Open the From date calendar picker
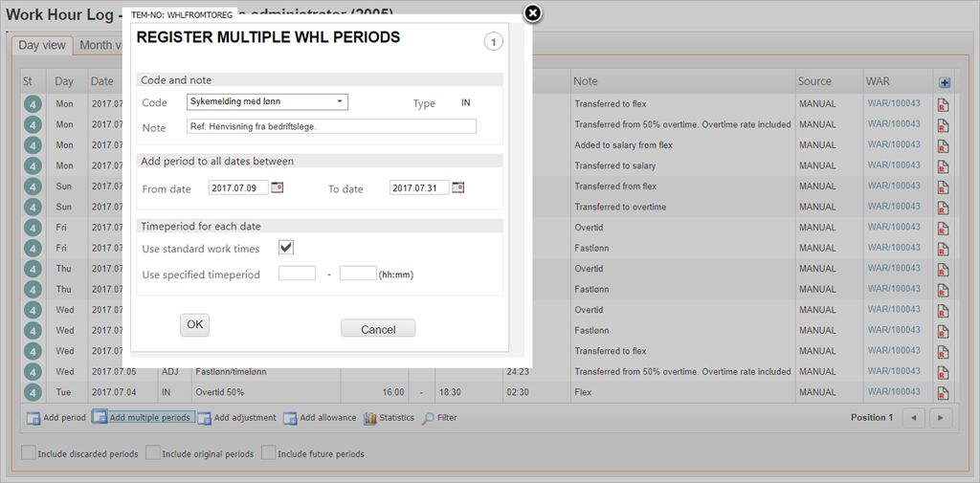 278,187
